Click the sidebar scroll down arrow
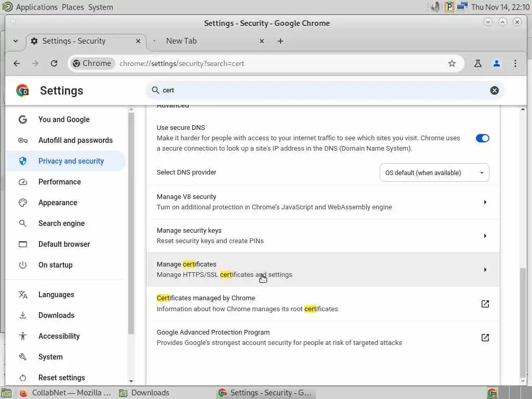Screen dimensions: 532x399 click(131, 381)
